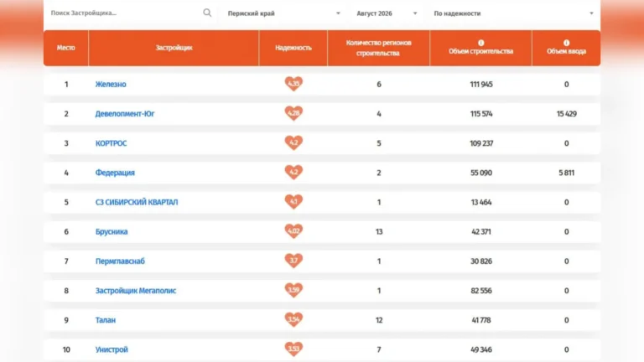This screenshot has height=362, width=644.
Task: Select region count 13 in Брусника row
Action: pos(379,232)
